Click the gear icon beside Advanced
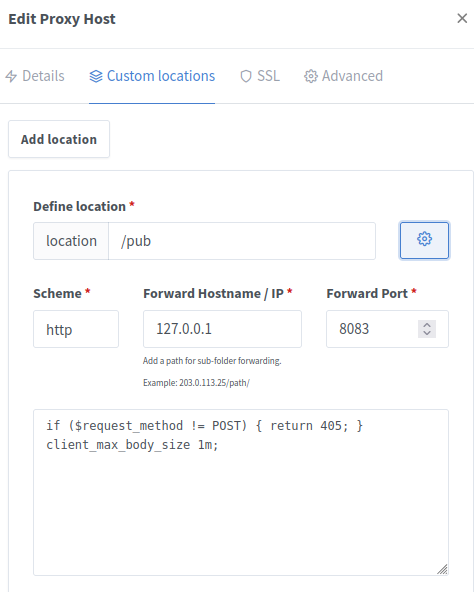Screen dimensions: 474x592 pyautogui.click(x=310, y=76)
